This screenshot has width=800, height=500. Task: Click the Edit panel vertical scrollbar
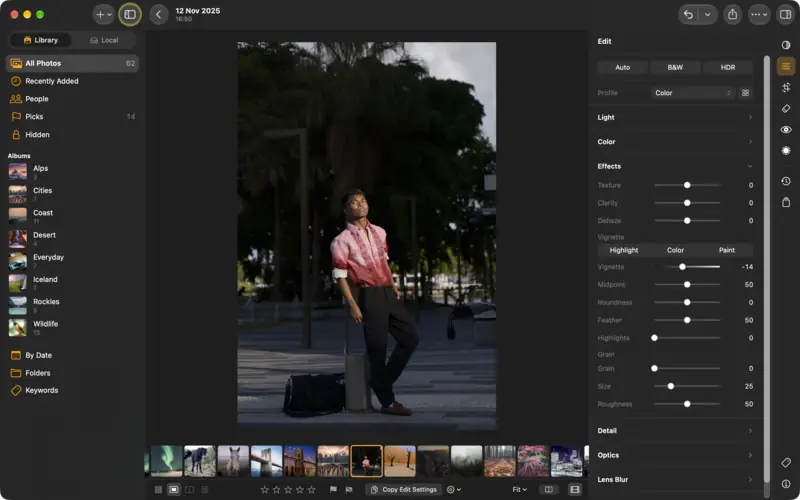(x=766, y=269)
